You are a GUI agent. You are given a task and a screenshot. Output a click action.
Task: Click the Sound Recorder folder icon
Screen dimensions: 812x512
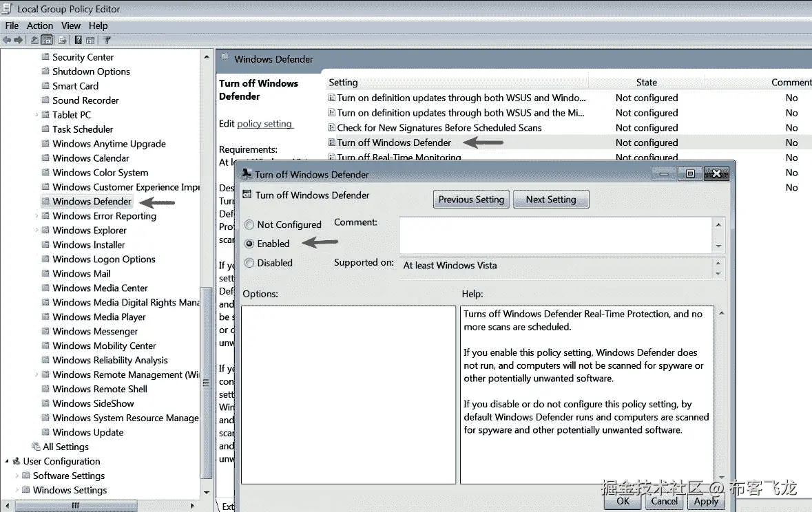click(x=45, y=100)
